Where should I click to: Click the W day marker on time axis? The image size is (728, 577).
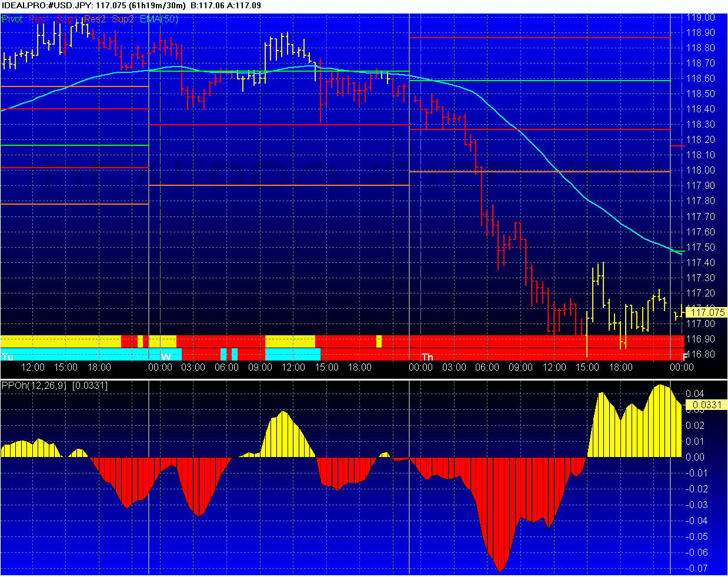[x=166, y=357]
